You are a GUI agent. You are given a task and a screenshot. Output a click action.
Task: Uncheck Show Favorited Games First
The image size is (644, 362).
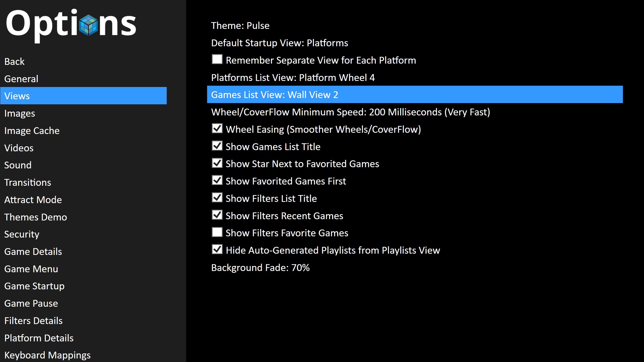click(x=217, y=180)
